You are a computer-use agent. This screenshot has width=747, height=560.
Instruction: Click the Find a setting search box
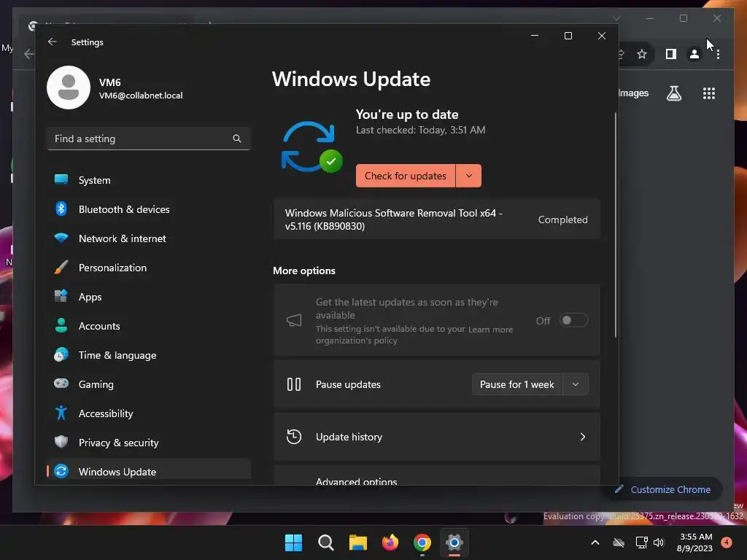click(149, 139)
